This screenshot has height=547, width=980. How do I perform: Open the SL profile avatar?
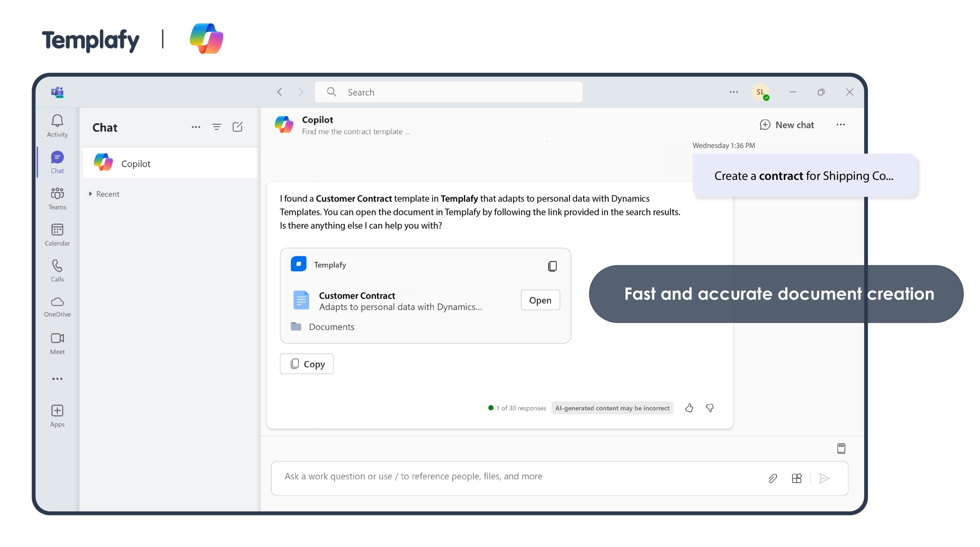[x=760, y=92]
